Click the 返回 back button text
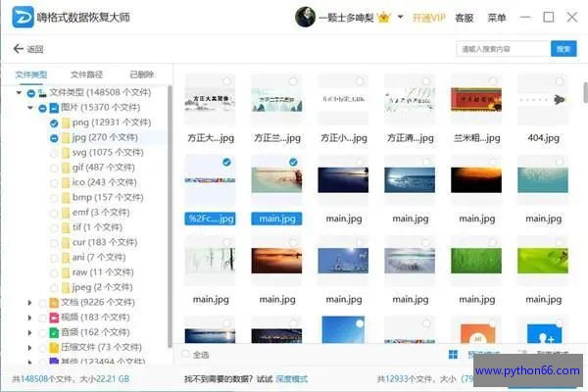588x392 pixels. coord(35,49)
